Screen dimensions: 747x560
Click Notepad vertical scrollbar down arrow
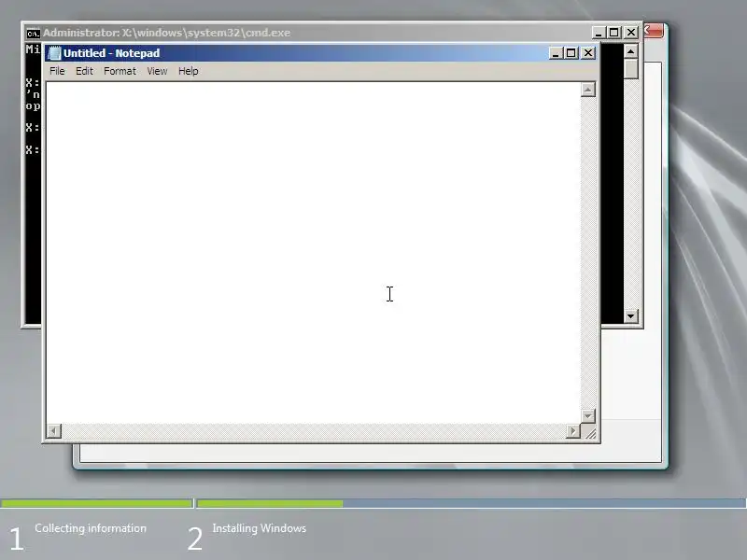tap(588, 415)
